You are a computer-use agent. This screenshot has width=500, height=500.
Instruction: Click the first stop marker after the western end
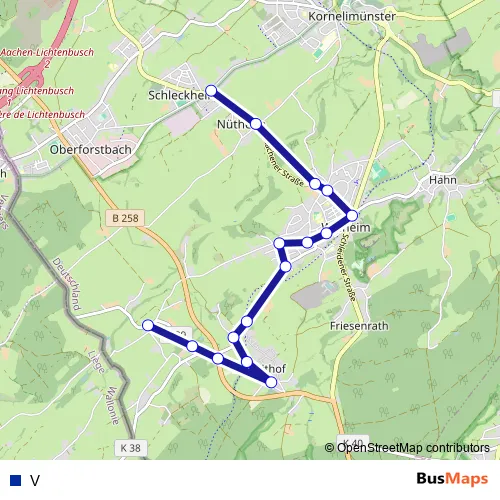(192, 346)
